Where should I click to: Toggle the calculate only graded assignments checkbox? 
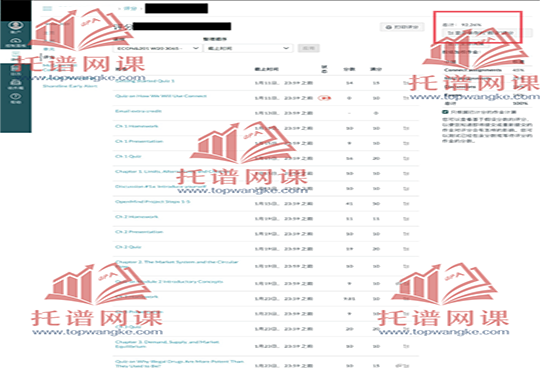pos(445,112)
